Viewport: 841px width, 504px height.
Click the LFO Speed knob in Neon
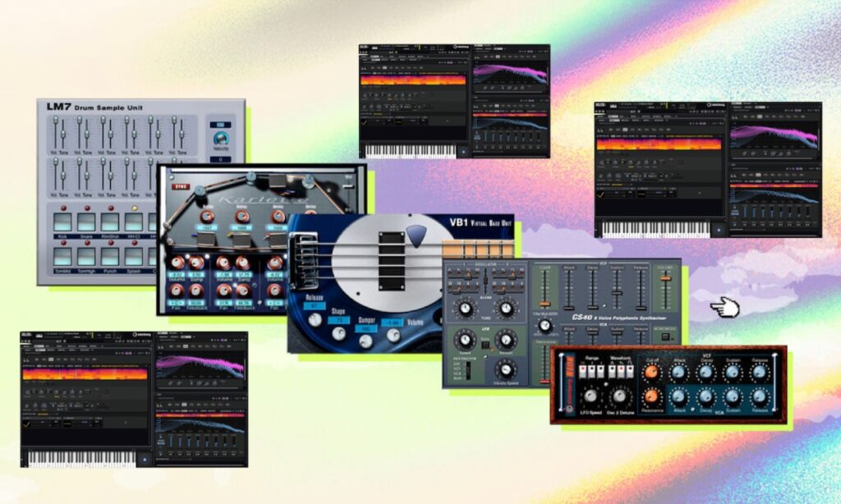click(591, 396)
